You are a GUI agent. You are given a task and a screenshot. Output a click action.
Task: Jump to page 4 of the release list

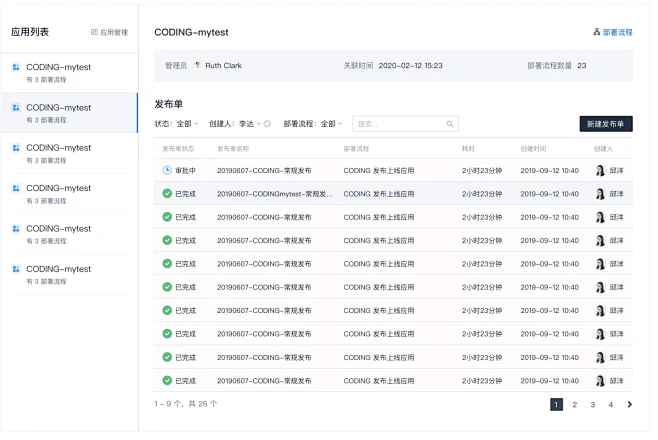coord(610,405)
